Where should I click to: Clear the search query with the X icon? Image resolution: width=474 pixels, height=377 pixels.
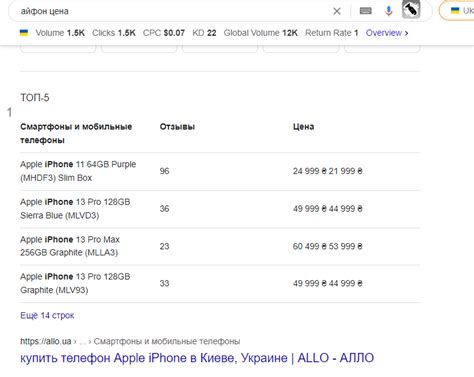[337, 11]
